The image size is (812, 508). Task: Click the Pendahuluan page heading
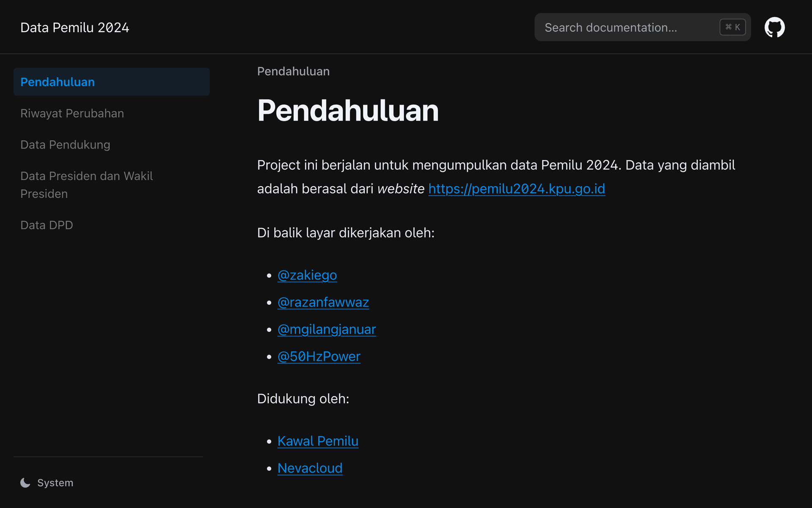pos(348,110)
